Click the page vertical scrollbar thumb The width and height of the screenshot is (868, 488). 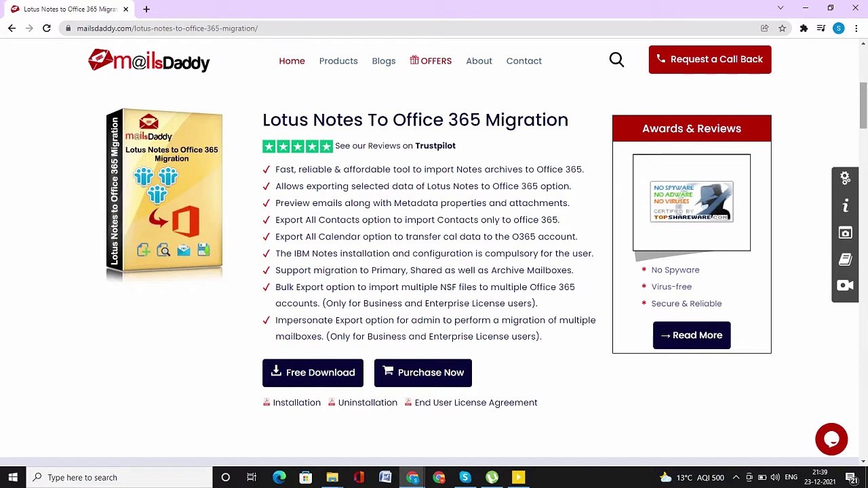pyautogui.click(x=863, y=105)
